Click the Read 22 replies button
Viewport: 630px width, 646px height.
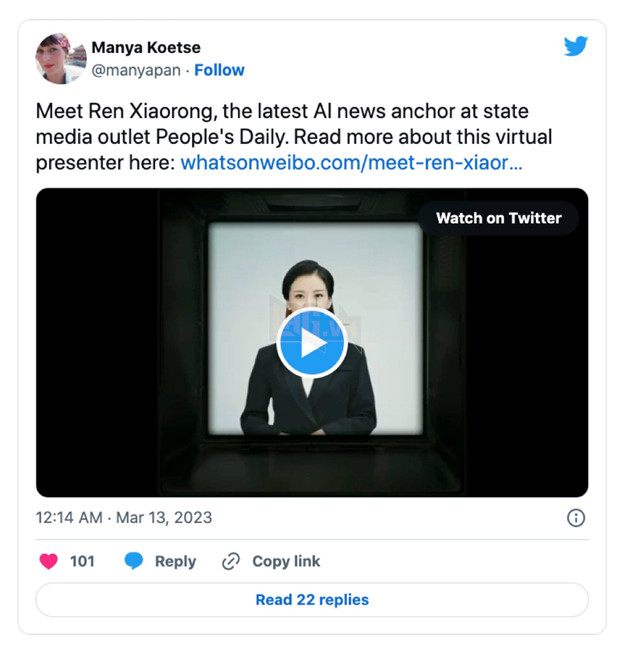coord(312,600)
